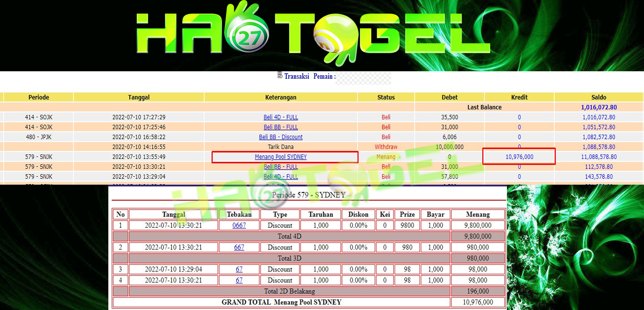Image resolution: width=644 pixels, height=310 pixels.
Task: Click the Total 2D Belakang row label
Action: pyautogui.click(x=290, y=291)
